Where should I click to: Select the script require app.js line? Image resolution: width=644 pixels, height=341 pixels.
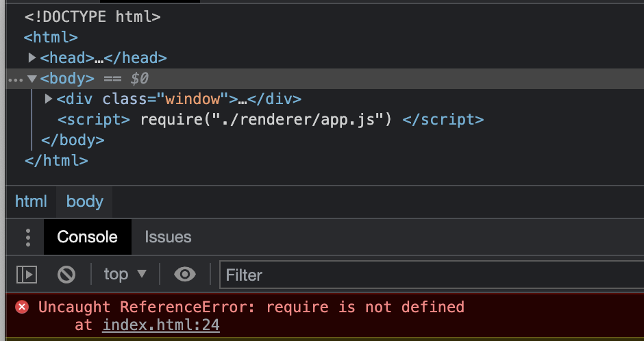pyautogui.click(x=271, y=119)
